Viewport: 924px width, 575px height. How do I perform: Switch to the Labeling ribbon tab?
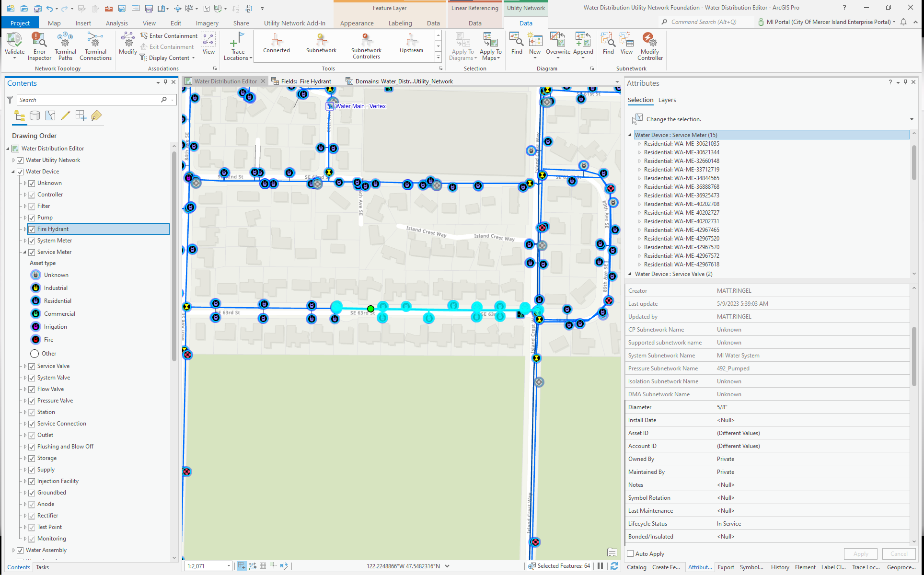(x=400, y=23)
